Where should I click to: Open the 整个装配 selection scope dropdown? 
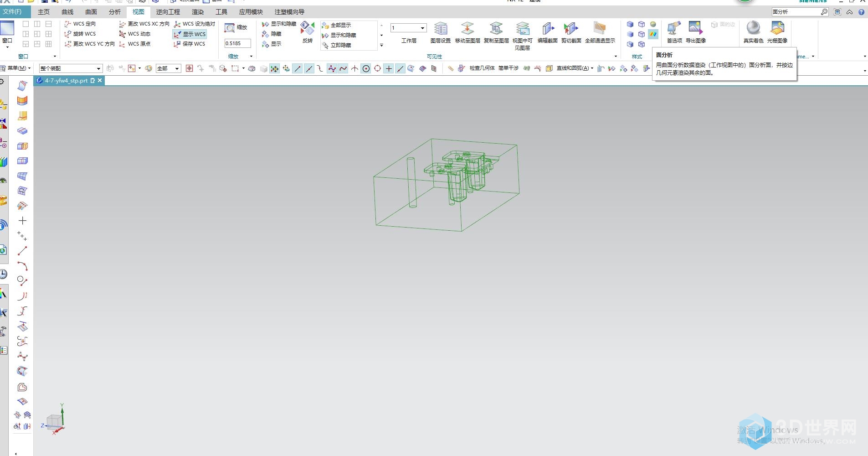click(70, 68)
